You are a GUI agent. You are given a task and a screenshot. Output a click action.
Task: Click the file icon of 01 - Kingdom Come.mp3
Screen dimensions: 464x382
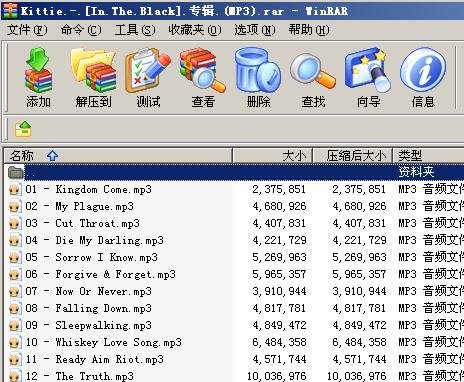[14, 190]
